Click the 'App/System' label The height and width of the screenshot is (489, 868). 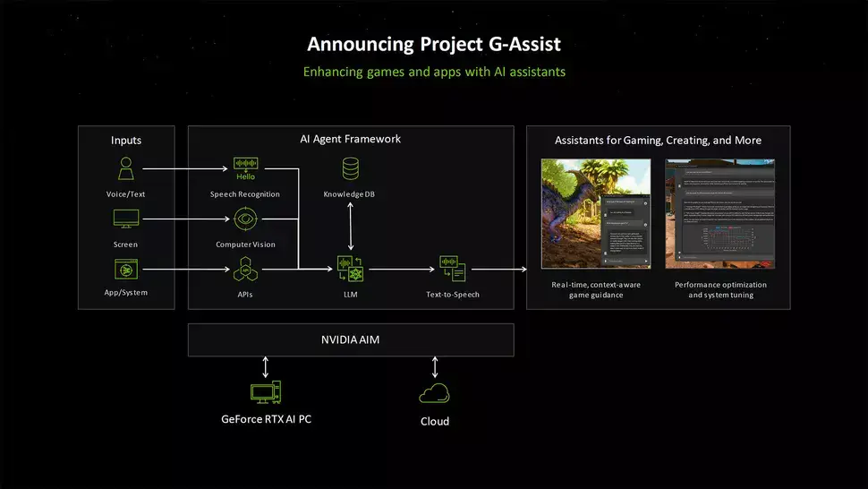[x=125, y=292]
